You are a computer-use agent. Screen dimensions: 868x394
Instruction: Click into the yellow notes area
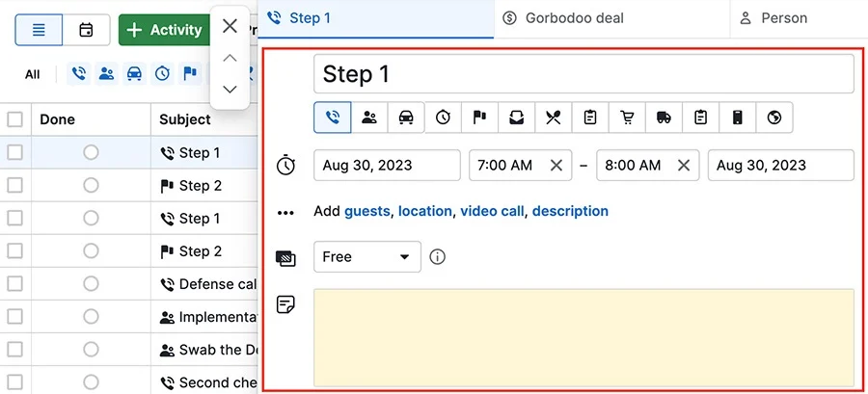pos(584,337)
